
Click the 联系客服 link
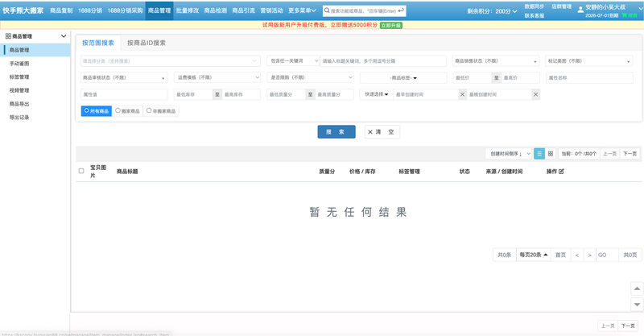pos(535,15)
